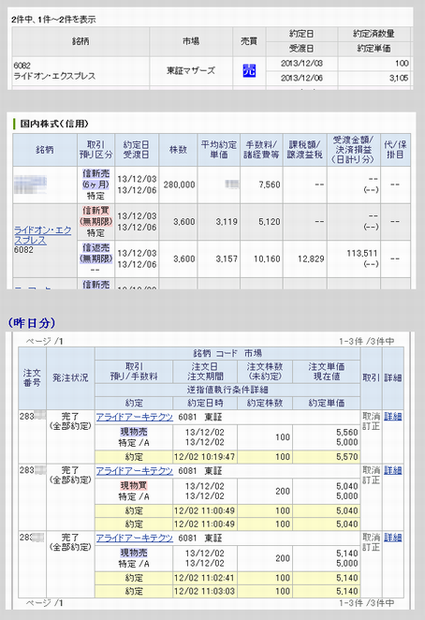425x620 pixels.
Task: Click the 2013/12/06 settlement date cell
Action: 302,78
